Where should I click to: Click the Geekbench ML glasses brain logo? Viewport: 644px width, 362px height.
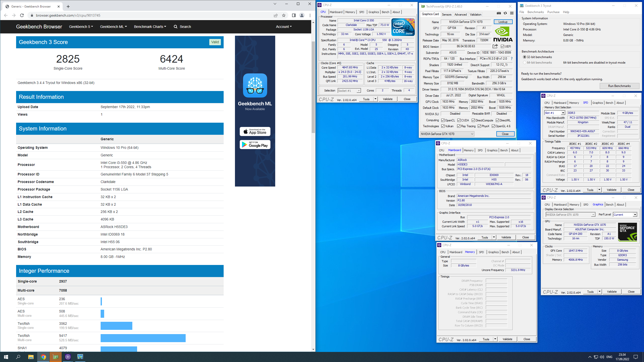coord(255,85)
